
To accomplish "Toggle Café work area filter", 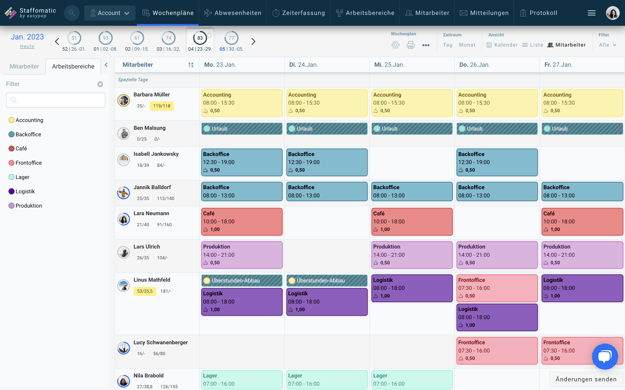I will tap(18, 148).
